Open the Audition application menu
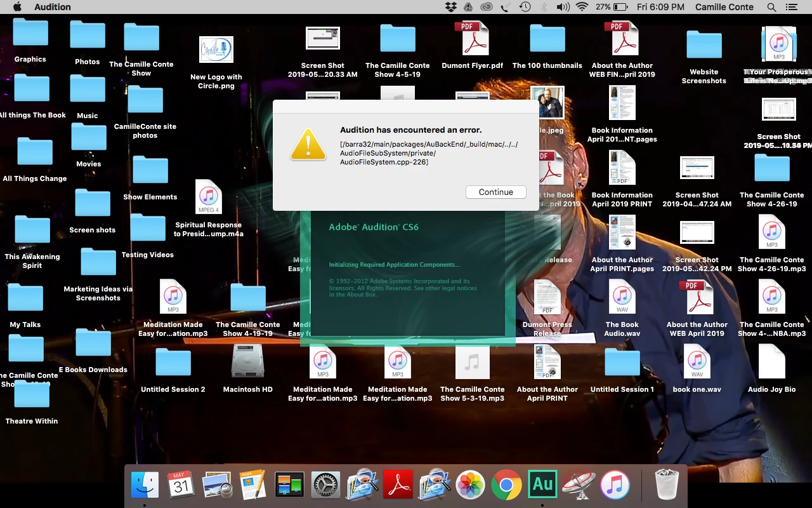 53,7
